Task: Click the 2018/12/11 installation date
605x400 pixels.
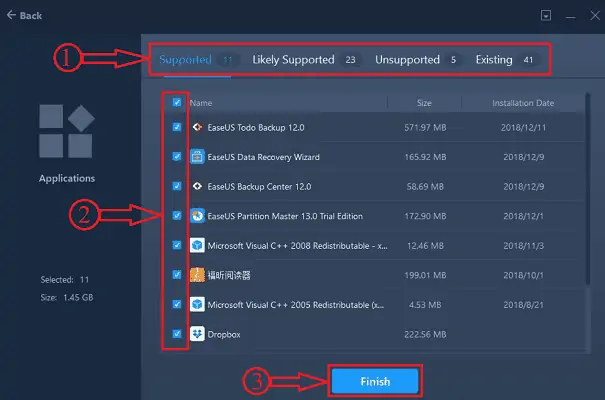Action: pos(523,128)
